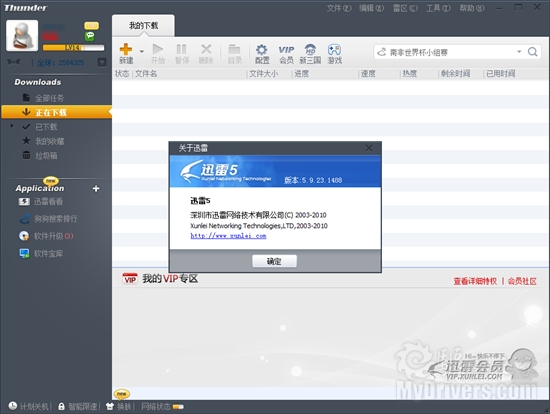The height and width of the screenshot is (414, 550).
Task: Click the 换肤 shirt icon
Action: (110, 406)
